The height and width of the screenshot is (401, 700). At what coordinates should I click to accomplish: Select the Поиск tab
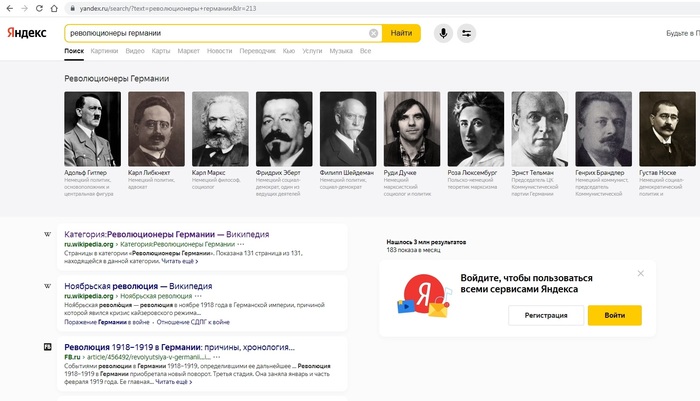coord(74,51)
